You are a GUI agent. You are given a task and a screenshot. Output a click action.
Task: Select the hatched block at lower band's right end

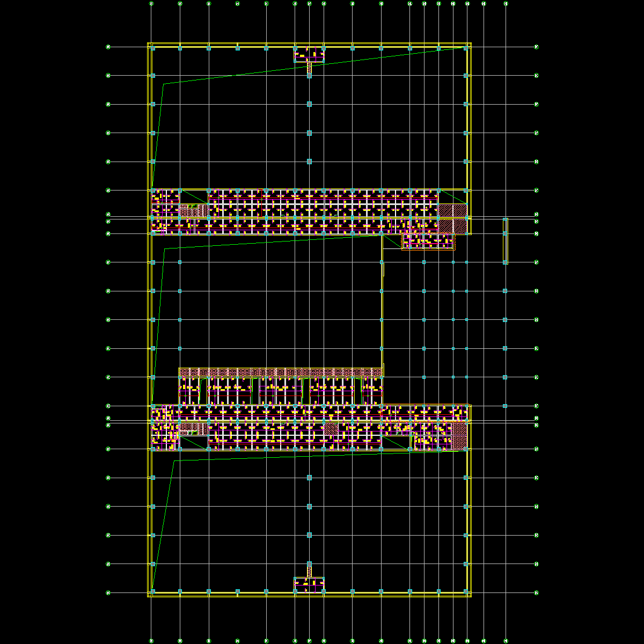[x=459, y=436]
